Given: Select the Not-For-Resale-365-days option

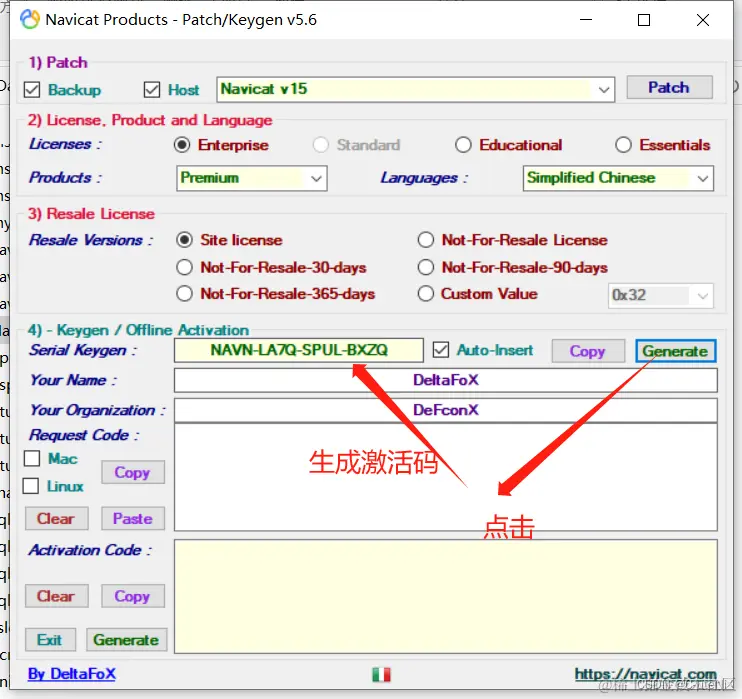Looking at the screenshot, I should point(185,294).
